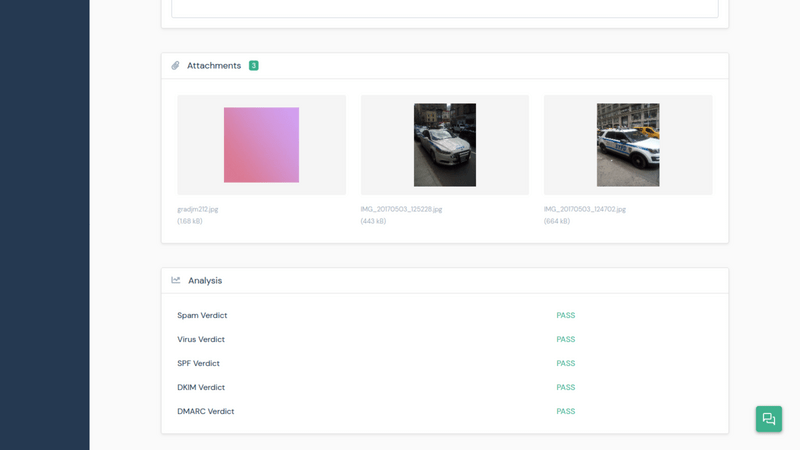
Task: Click the Attachments paperclip icon
Action: (175, 66)
